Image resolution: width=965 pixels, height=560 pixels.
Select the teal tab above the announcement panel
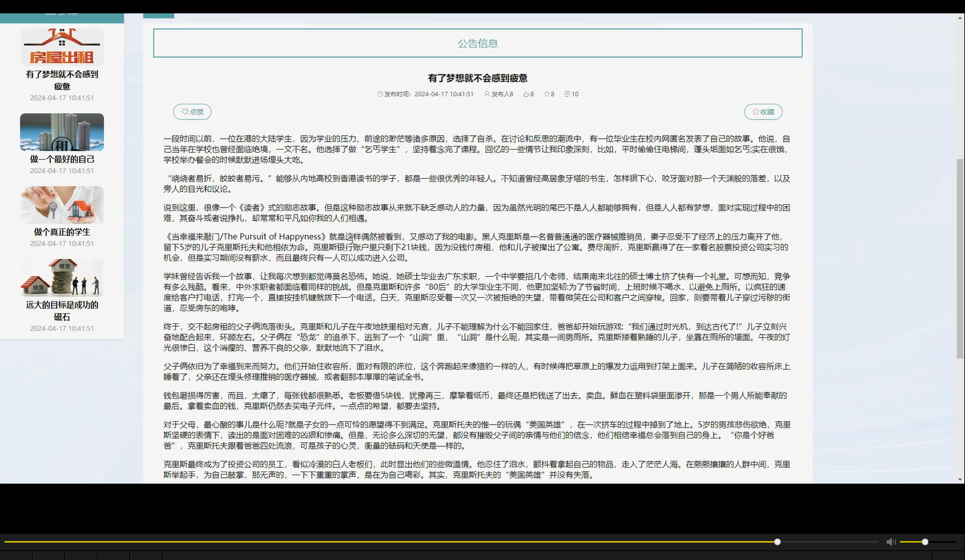(158, 14)
